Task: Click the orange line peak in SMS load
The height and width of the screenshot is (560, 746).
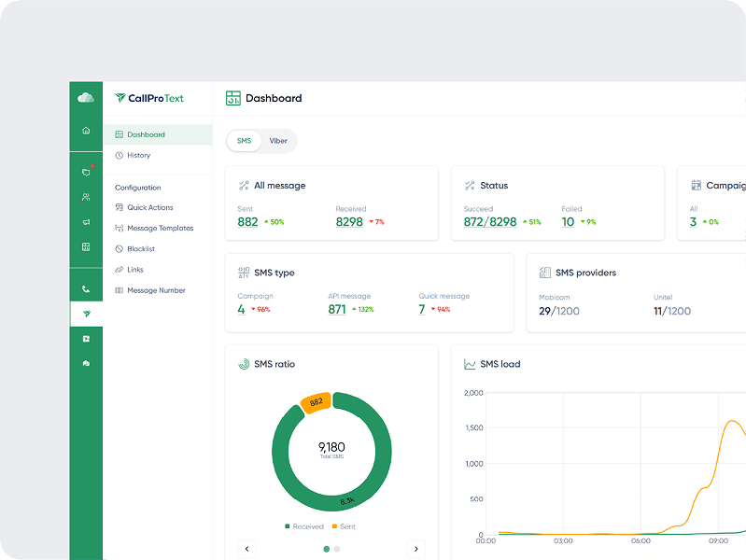Action: 733,421
